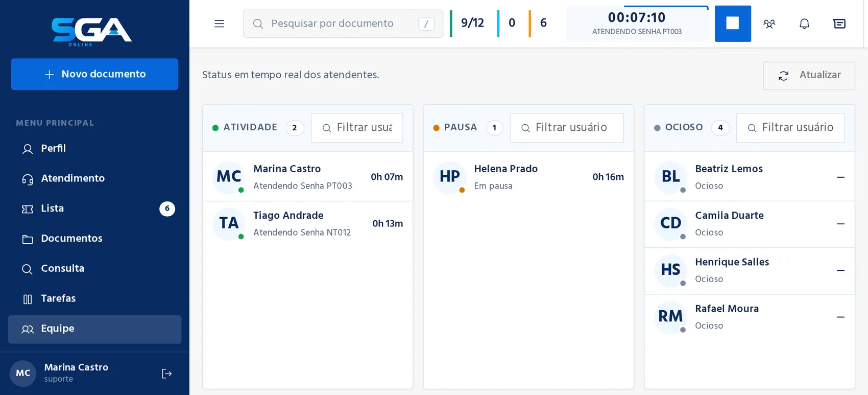Click 'Atendendo Senha PT003' under Marina Castro's row
The width and height of the screenshot is (868, 395).
pos(303,186)
